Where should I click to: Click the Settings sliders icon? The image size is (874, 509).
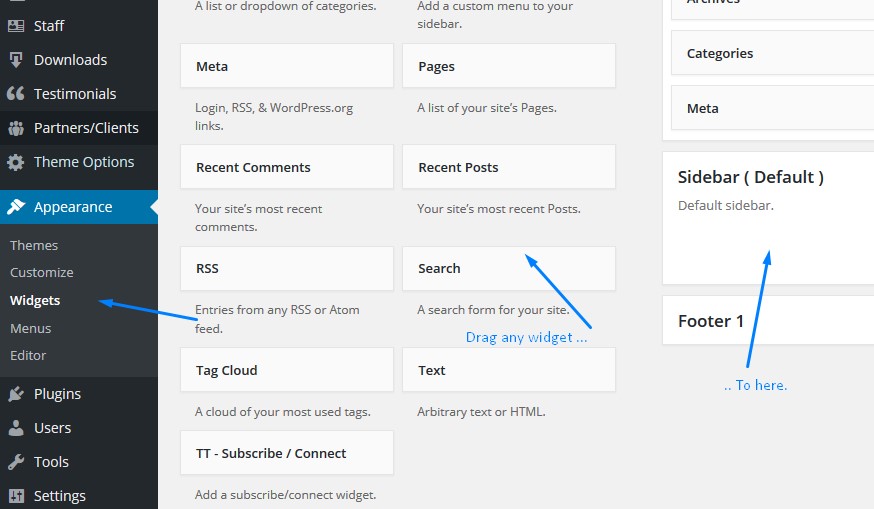(16, 496)
